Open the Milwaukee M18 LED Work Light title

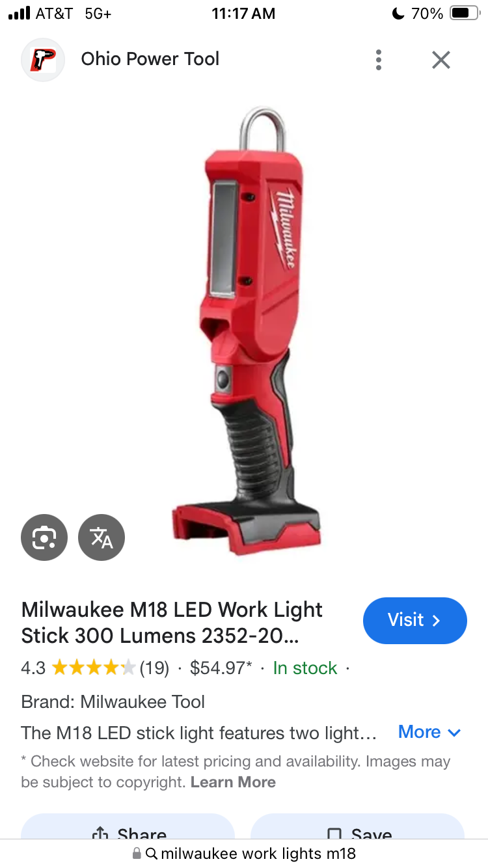pos(172,623)
